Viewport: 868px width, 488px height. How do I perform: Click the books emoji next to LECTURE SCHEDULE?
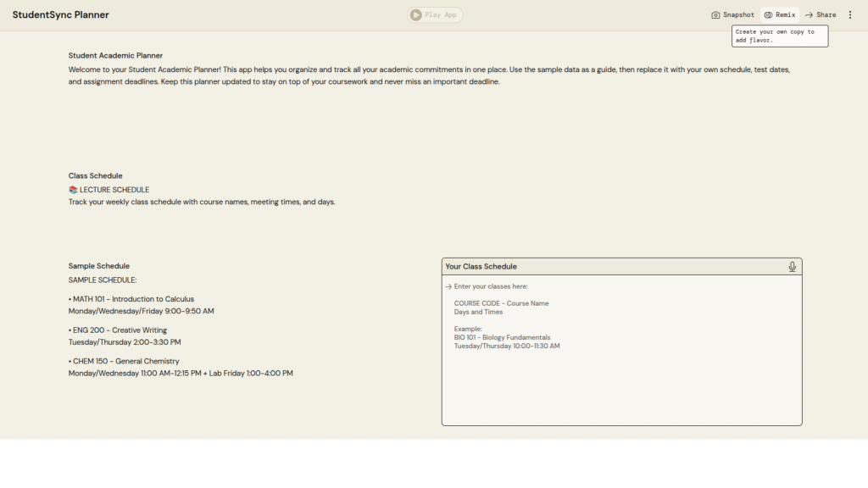point(73,190)
